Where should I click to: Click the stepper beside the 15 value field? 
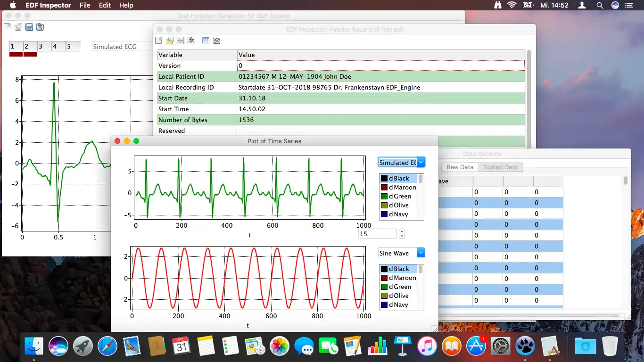click(x=402, y=234)
